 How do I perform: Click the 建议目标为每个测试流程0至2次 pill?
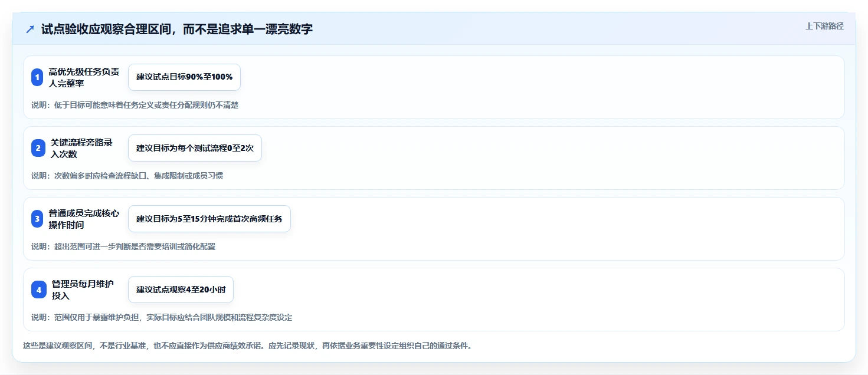tap(195, 148)
